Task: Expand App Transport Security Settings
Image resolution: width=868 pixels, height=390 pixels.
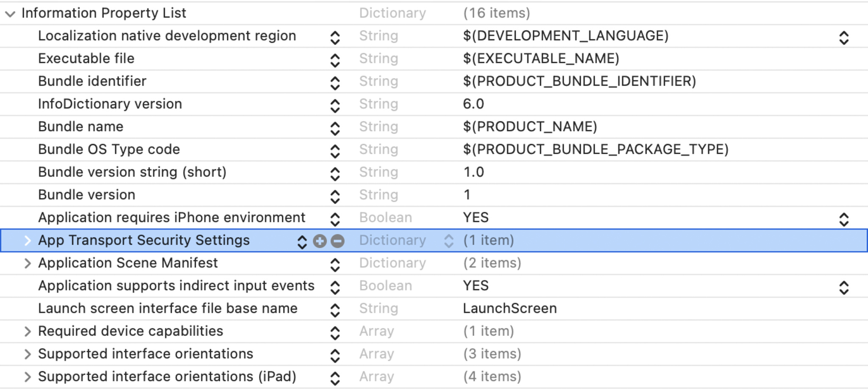Action: (x=28, y=241)
